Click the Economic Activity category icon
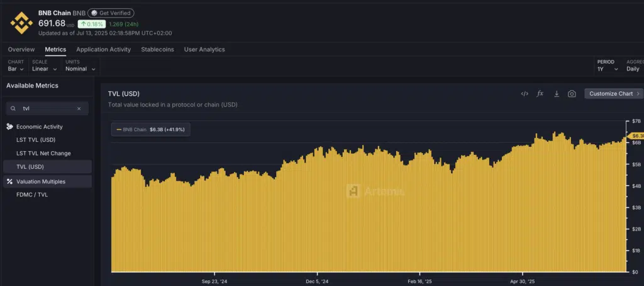The width and height of the screenshot is (644, 286). click(9, 127)
